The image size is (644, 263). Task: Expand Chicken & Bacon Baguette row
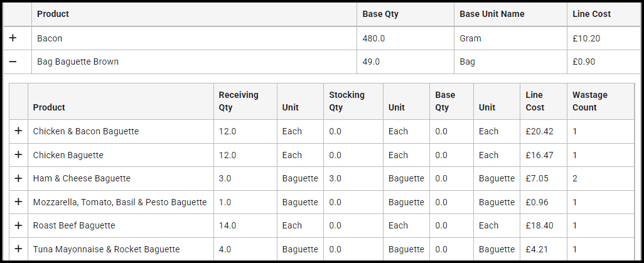point(18,131)
